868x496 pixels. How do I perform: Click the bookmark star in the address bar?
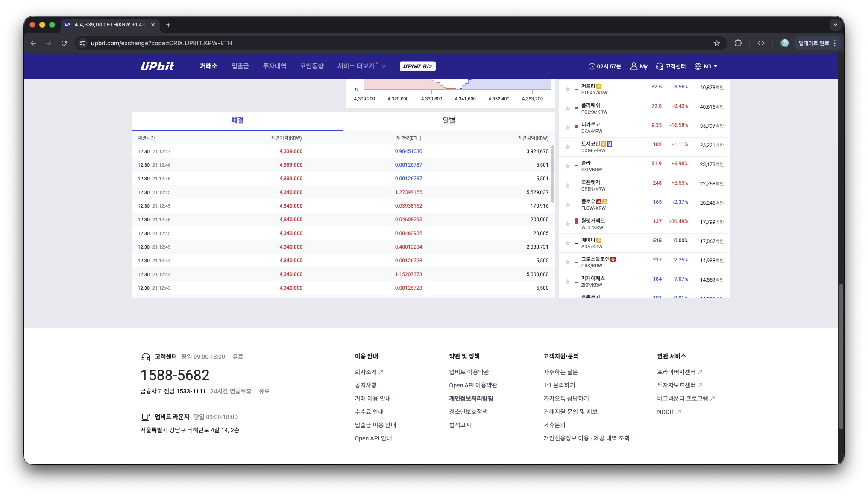717,43
